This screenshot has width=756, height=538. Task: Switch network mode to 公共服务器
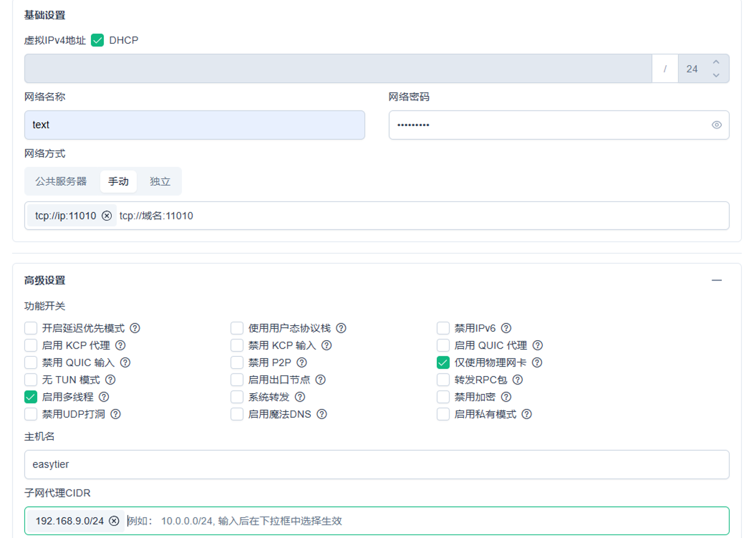[x=61, y=181]
